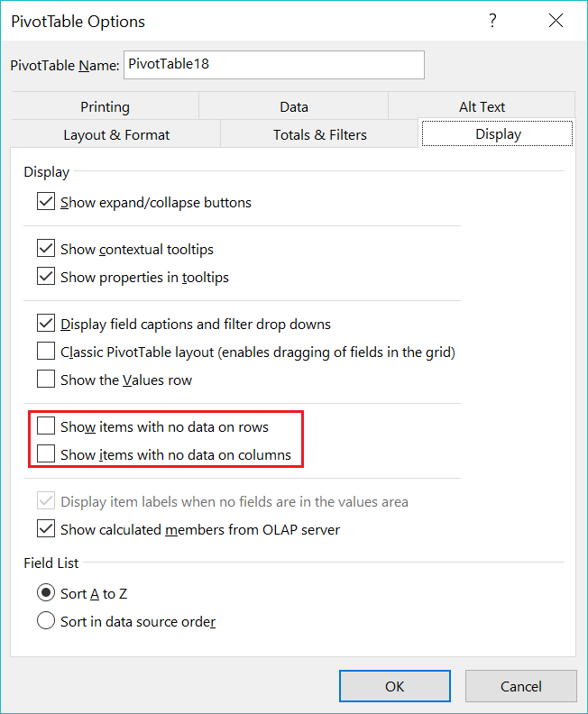Click the help question mark icon
This screenshot has height=714, width=588.
(492, 21)
